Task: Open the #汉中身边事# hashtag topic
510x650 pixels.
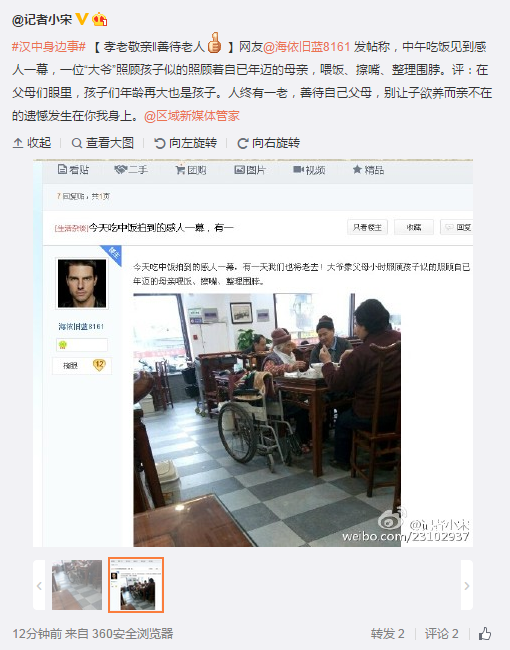Action: [x=49, y=46]
